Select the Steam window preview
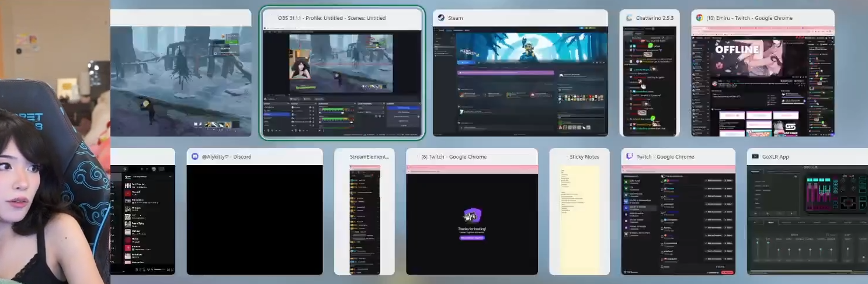868x284 pixels. pos(520,73)
